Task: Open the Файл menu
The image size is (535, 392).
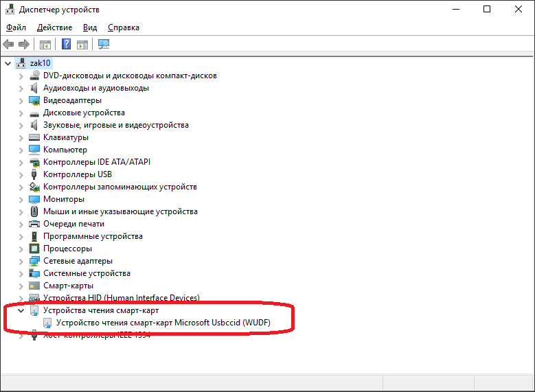Action: point(16,27)
